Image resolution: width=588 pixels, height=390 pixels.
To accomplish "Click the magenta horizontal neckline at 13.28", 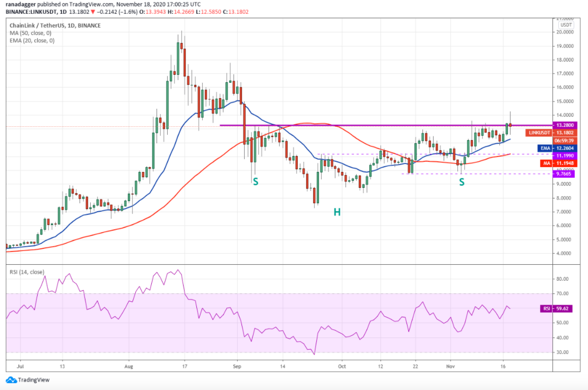I will 386,125.
